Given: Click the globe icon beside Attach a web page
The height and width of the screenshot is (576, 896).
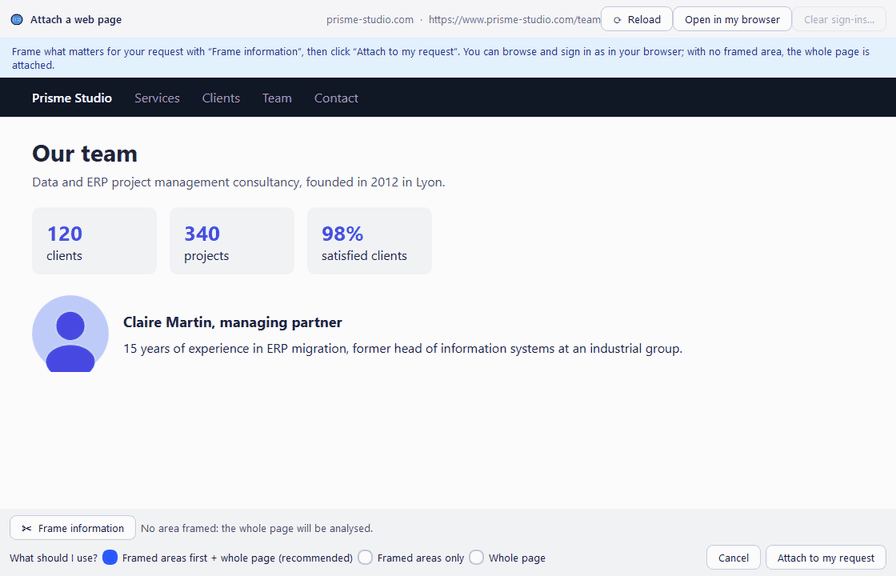Looking at the screenshot, I should (17, 19).
